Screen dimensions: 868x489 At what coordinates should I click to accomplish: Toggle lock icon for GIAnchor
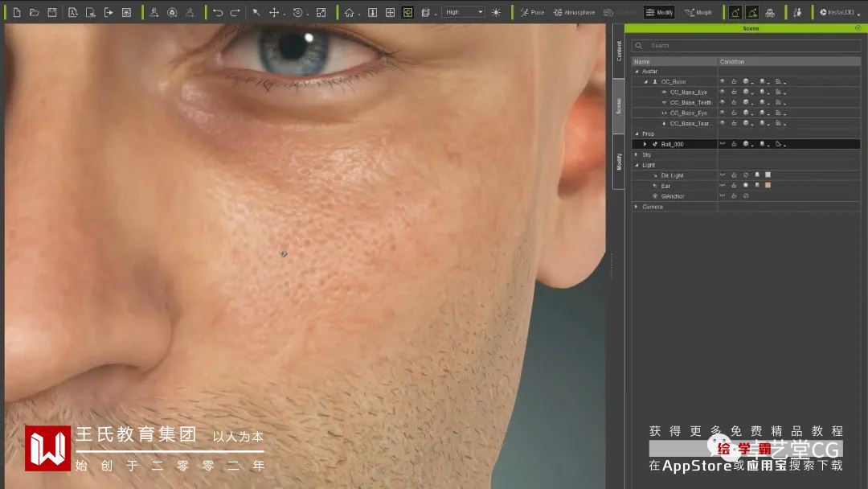pyautogui.click(x=734, y=196)
